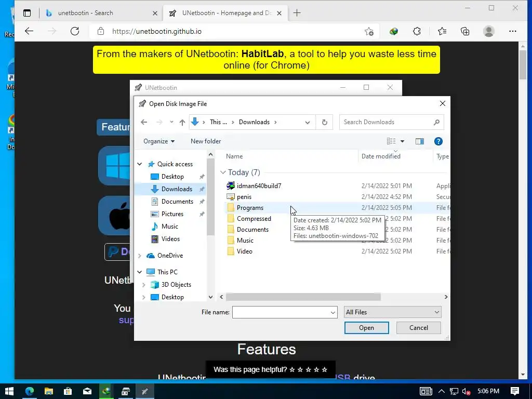
Task: Go up one folder level in dialog
Action: [x=182, y=122]
